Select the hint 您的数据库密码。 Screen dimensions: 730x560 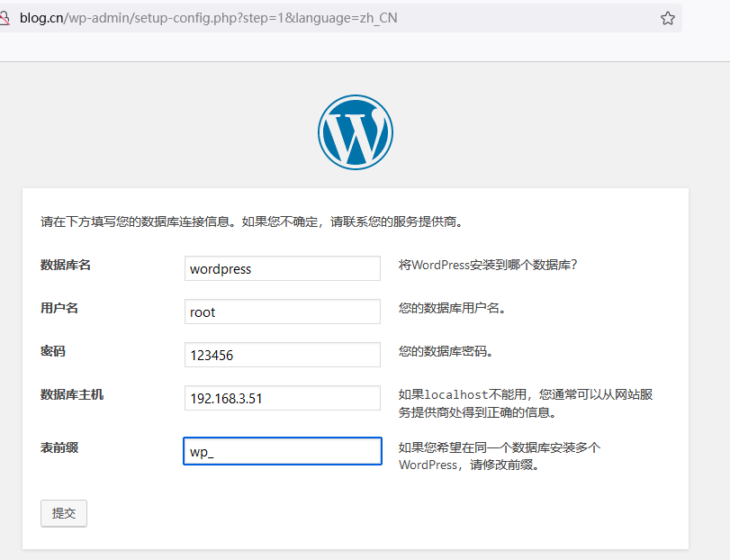click(x=446, y=351)
